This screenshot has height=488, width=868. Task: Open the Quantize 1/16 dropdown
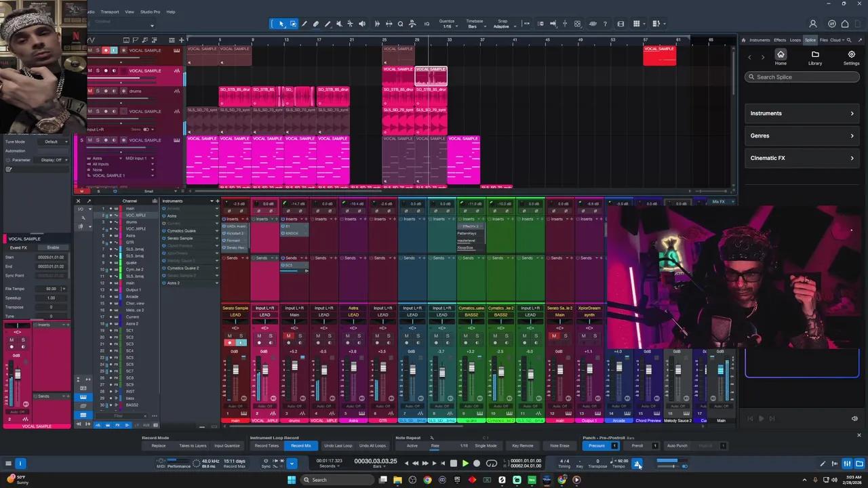coord(447,26)
